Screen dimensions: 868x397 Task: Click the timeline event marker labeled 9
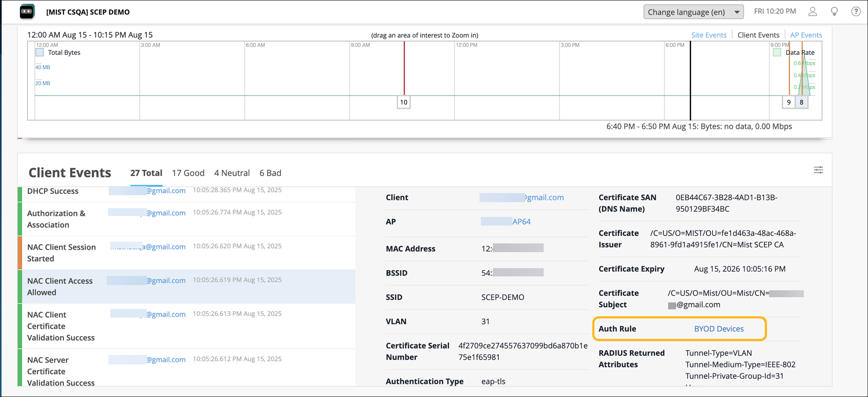(788, 102)
